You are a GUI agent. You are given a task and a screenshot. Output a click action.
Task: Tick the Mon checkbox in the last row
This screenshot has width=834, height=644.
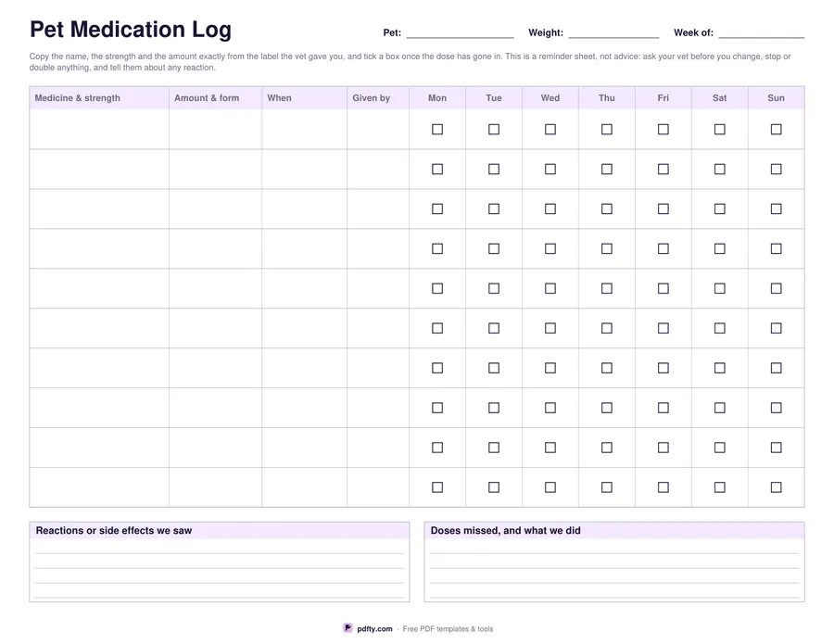coord(437,487)
